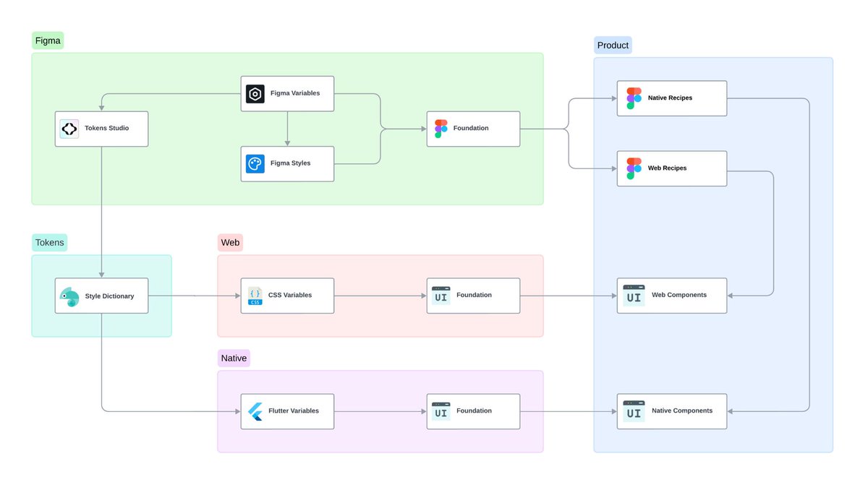Image resolution: width=868 pixels, height=490 pixels.
Task: Click the Tokens Studio text
Action: 107,128
